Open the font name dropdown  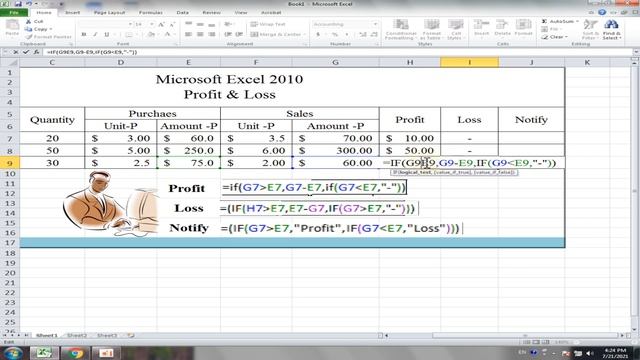(130, 24)
